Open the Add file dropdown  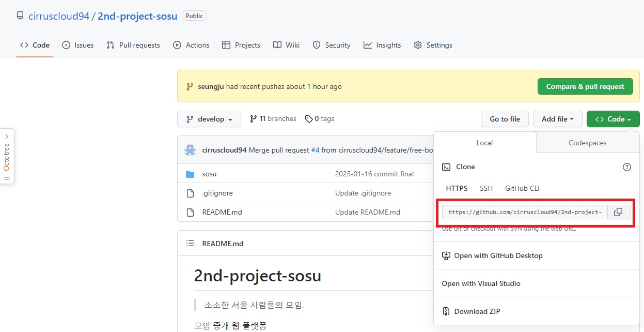pyautogui.click(x=558, y=119)
